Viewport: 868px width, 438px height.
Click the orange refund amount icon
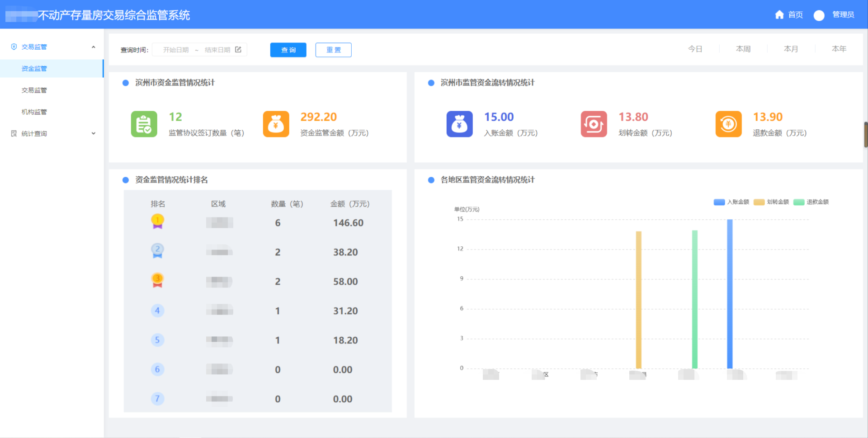tap(728, 124)
